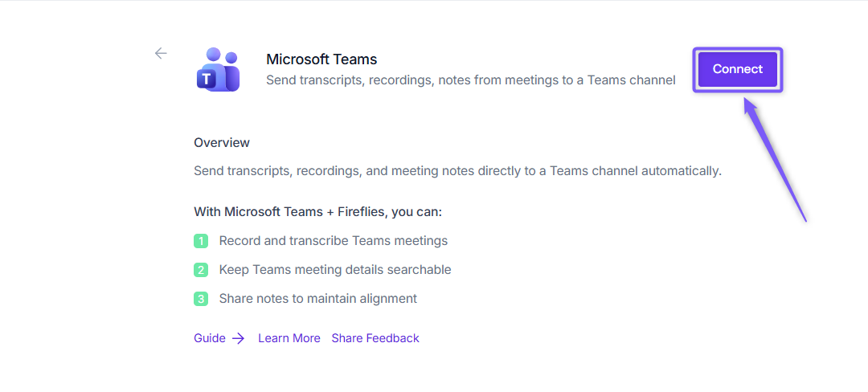Click the 'With Microsoft Teams + Fireflies' heading
This screenshot has width=868, height=392.
(317, 212)
